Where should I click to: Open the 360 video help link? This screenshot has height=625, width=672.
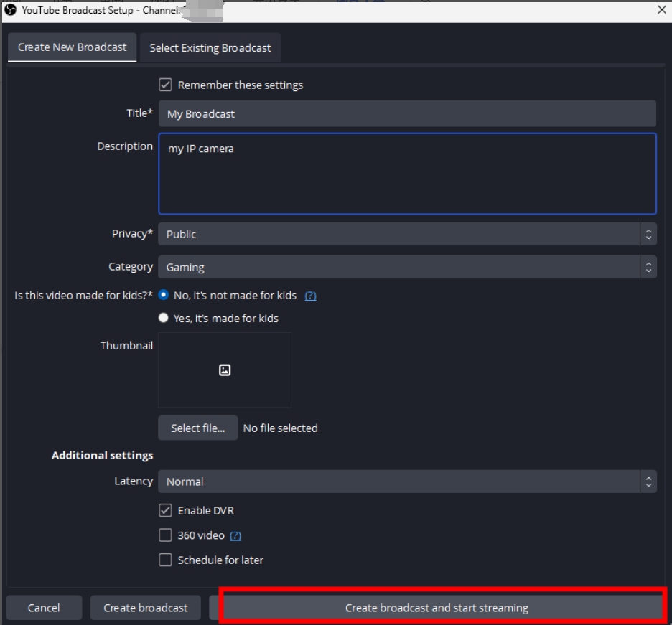tap(235, 535)
